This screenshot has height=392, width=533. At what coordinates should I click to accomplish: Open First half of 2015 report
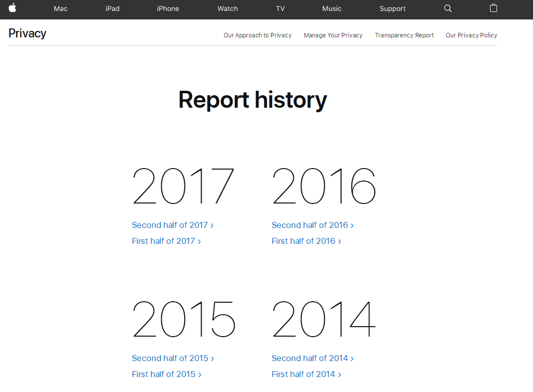167,375
